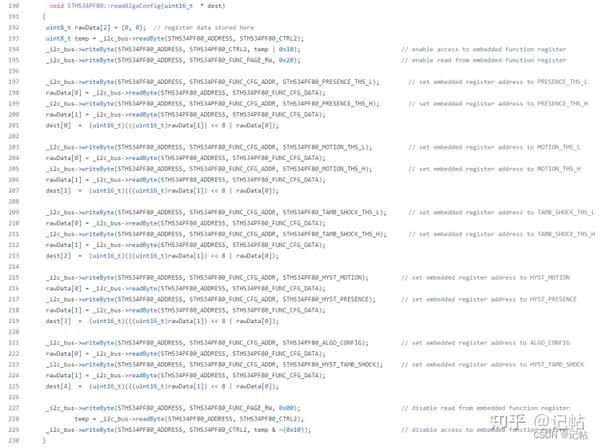Click "rawData[1]" assignment on line 224
This screenshot has height=447, width=600.
64,375
